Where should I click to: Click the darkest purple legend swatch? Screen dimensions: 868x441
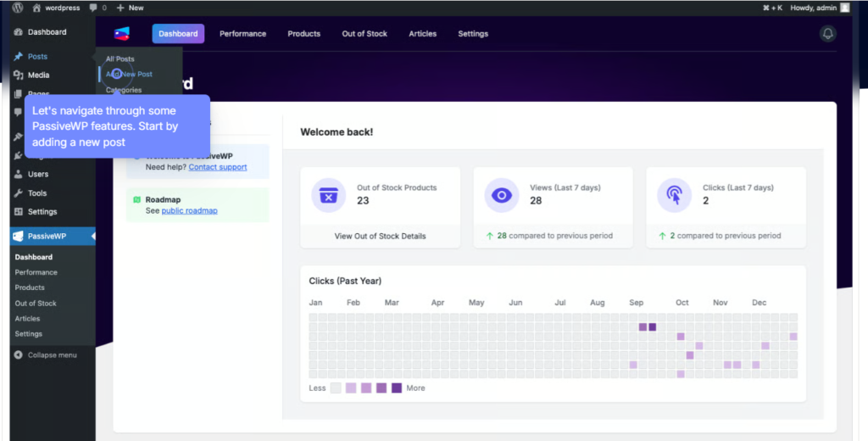click(397, 388)
